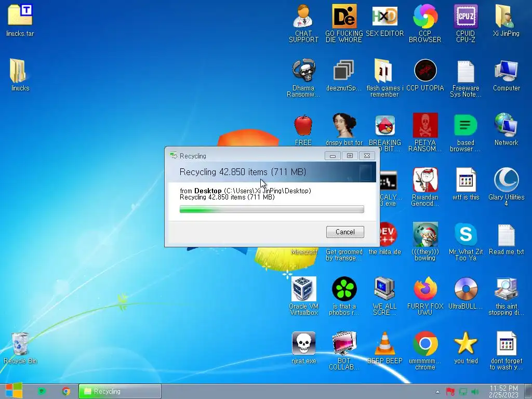The height and width of the screenshot is (399, 532).
Task: Select the SEX EDITOR HxD icon
Action: [x=384, y=20]
